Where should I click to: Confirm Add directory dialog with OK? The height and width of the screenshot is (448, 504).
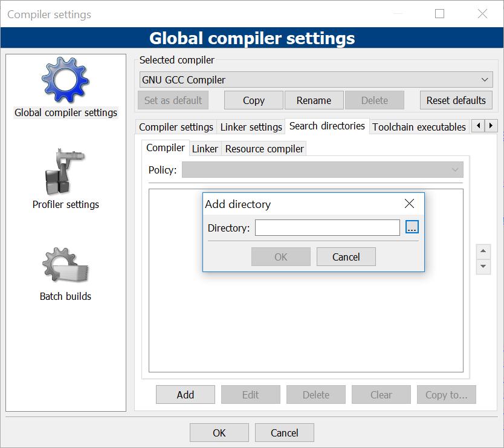point(280,256)
